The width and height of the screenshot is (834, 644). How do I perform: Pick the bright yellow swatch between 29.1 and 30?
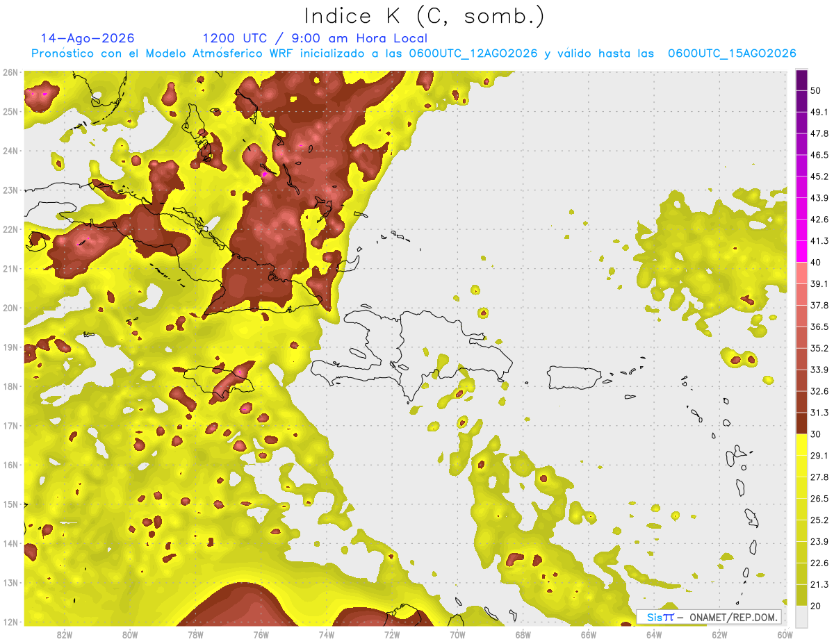[x=801, y=445]
